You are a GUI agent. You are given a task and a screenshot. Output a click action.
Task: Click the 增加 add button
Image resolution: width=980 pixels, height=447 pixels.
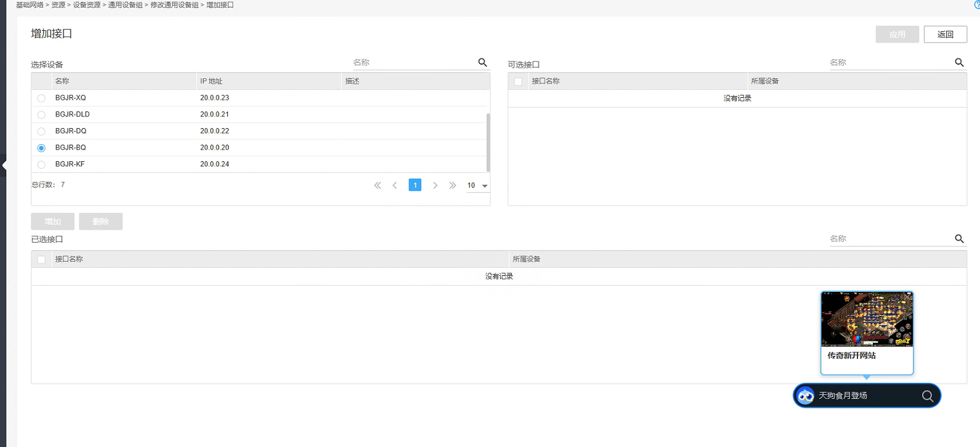tap(53, 222)
